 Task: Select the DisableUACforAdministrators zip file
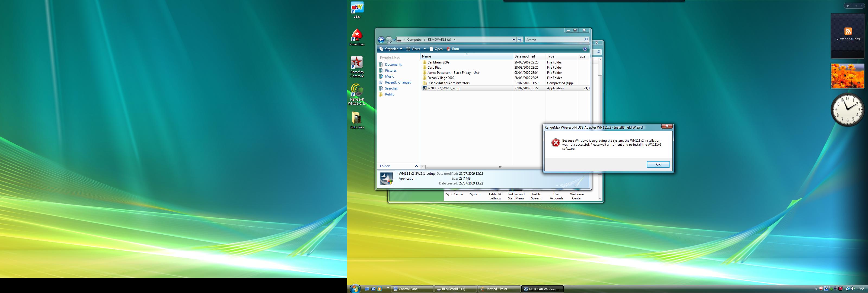pyautogui.click(x=446, y=83)
